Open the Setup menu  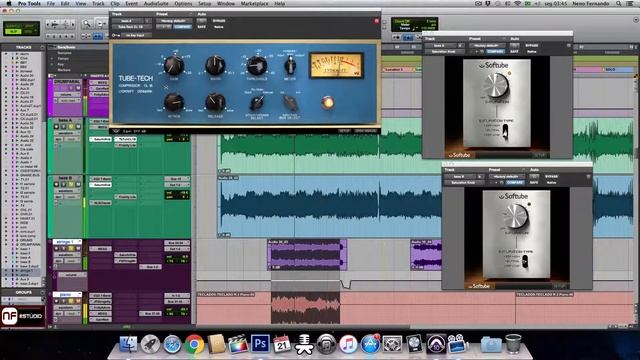coord(204,4)
